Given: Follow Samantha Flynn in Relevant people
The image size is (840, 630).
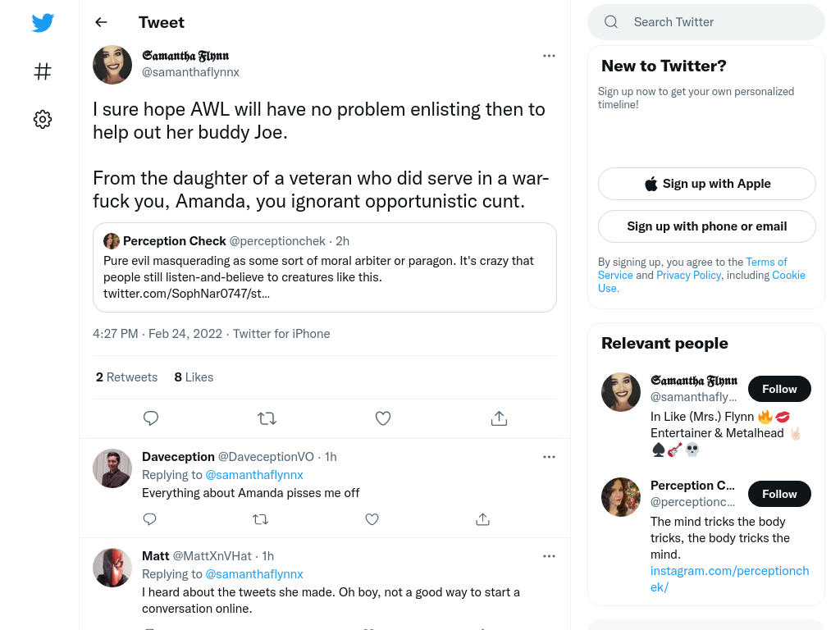Looking at the screenshot, I should click(x=779, y=389).
